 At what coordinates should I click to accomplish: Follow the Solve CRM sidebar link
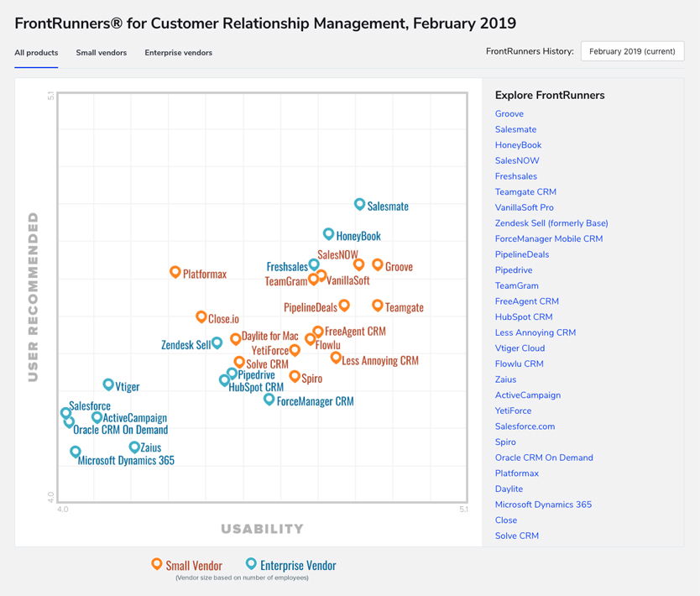517,536
